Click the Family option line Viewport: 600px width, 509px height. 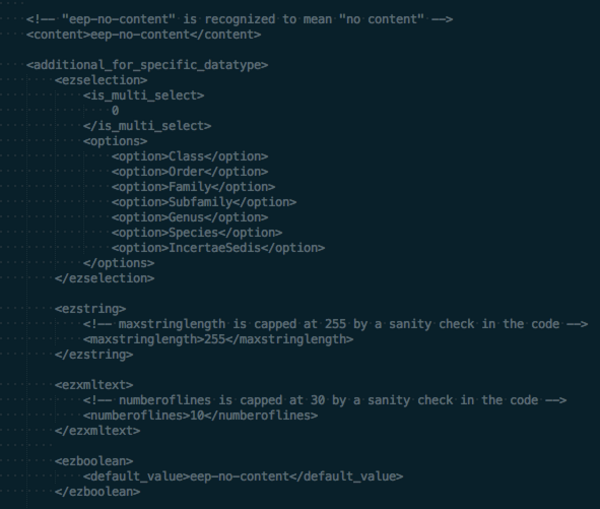[x=193, y=187]
